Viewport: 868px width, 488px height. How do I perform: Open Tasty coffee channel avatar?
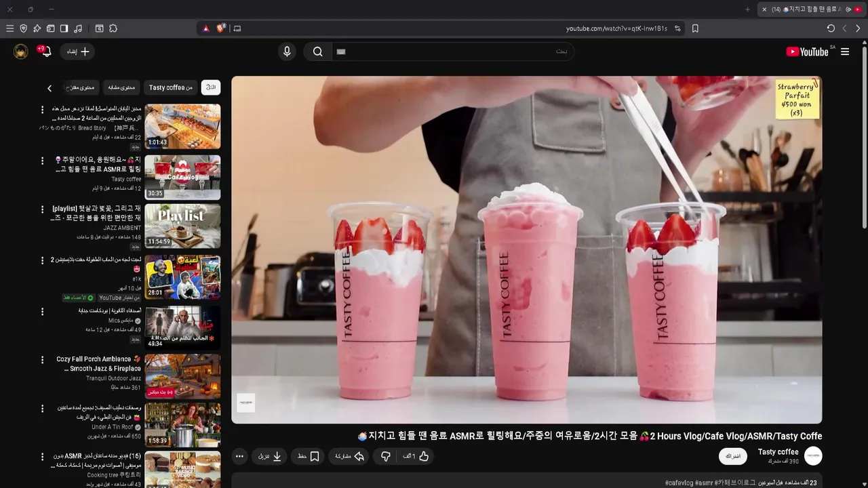coord(813,456)
